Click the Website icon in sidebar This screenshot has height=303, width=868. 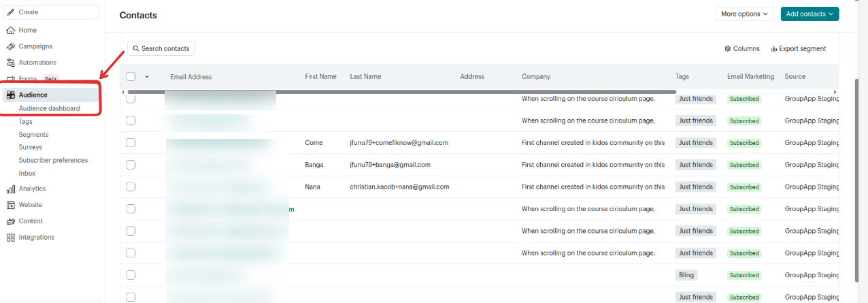tap(11, 205)
